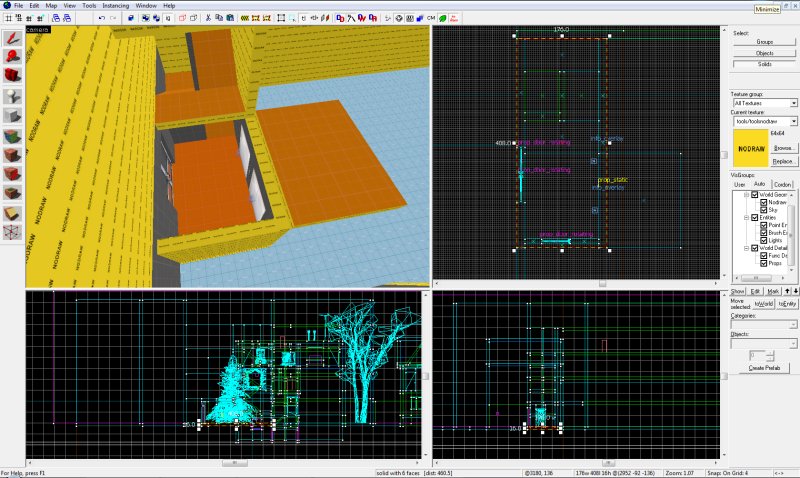Click the Groups select button

[x=764, y=42]
